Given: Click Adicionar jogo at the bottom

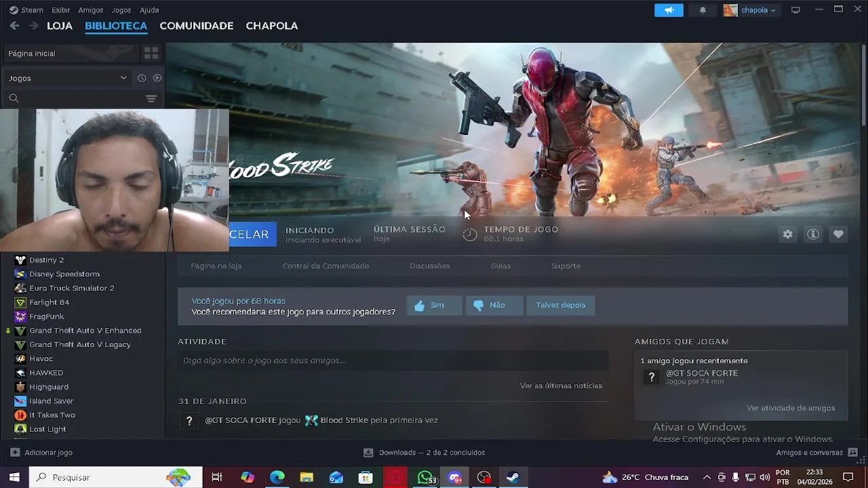Looking at the screenshot, I should pos(41,452).
